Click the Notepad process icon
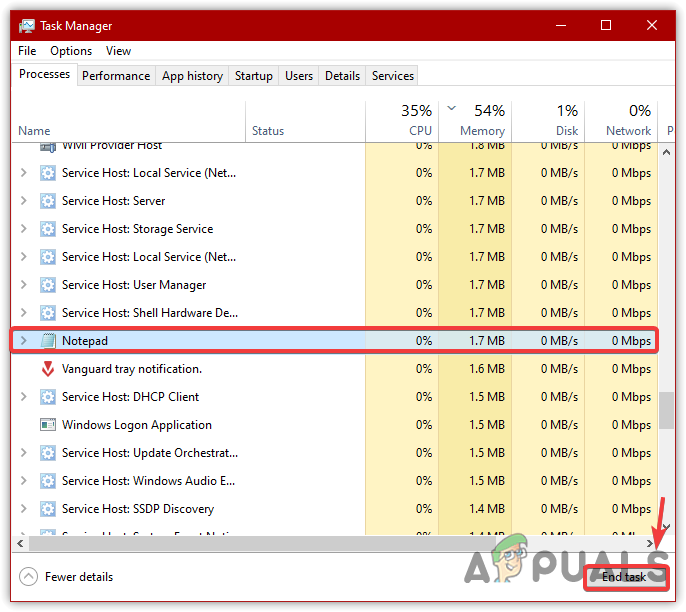This screenshot has width=686, height=612. coord(48,341)
